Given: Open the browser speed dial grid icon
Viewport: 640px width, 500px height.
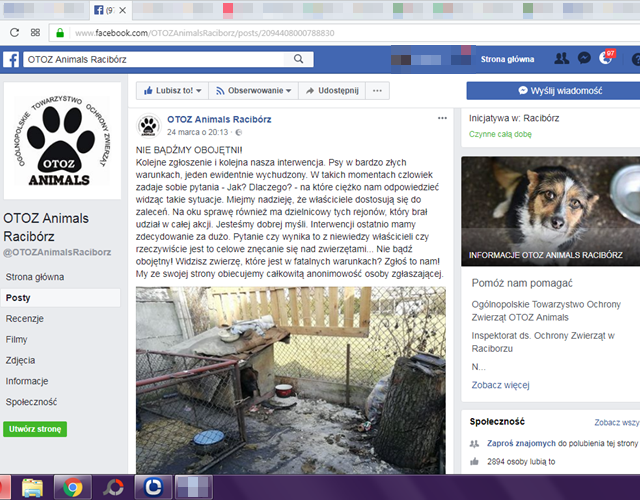Looking at the screenshot, I should click(x=36, y=33).
